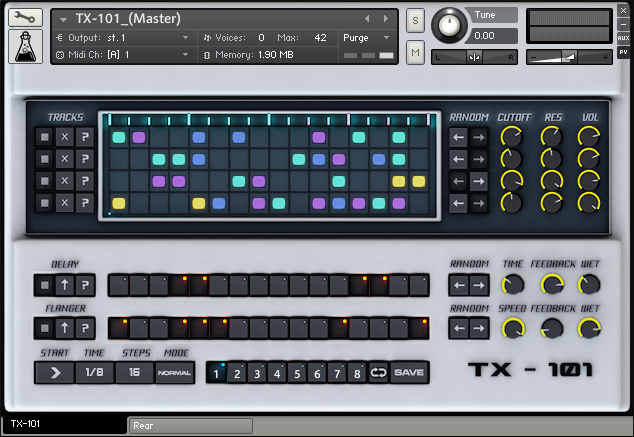Click the SAVE button
634x437 pixels.
point(409,373)
